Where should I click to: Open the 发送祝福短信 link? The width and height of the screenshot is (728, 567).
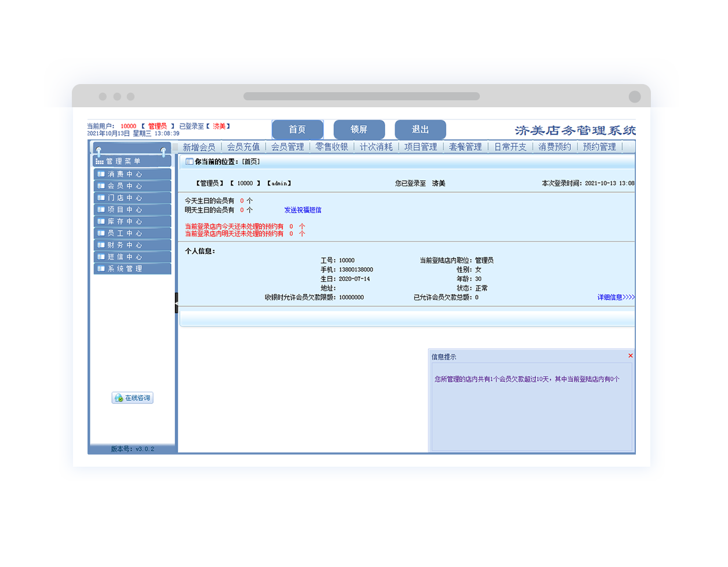[x=303, y=210]
